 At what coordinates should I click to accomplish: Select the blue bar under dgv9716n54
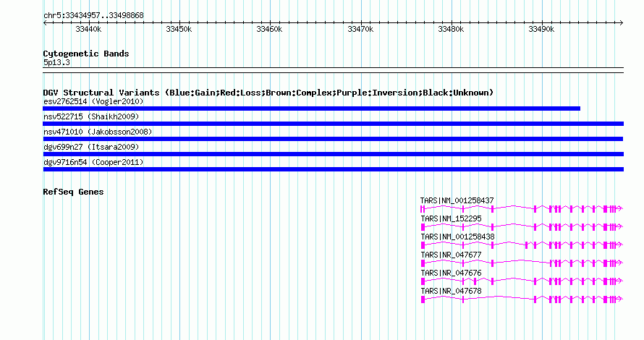[x=333, y=169]
